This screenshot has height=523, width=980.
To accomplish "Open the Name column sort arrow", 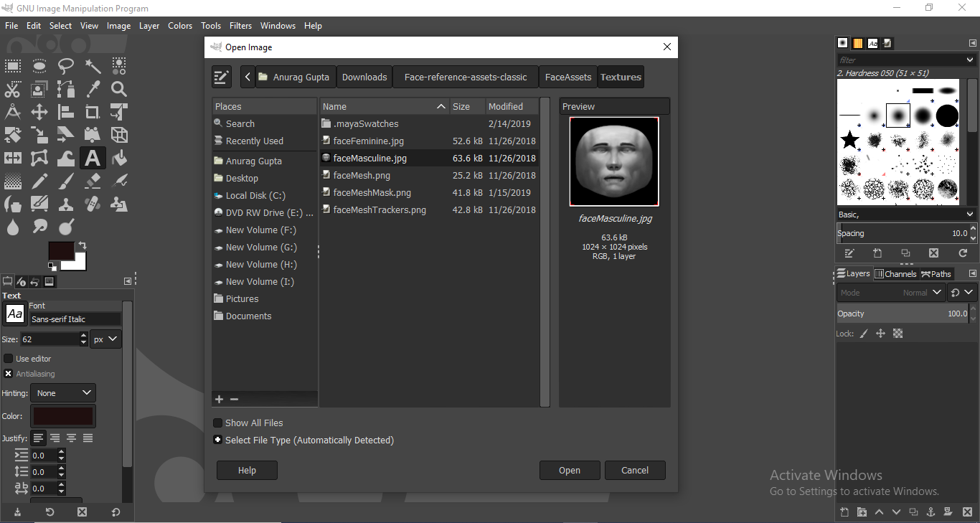I will tap(441, 106).
